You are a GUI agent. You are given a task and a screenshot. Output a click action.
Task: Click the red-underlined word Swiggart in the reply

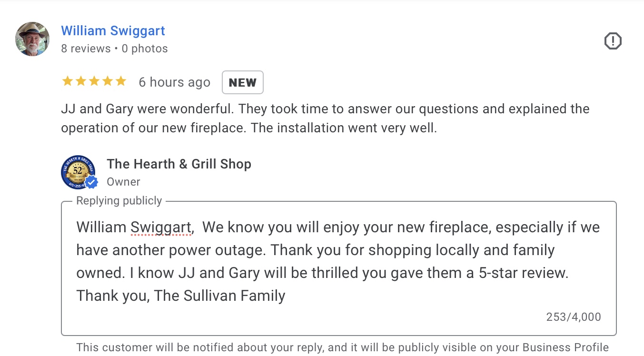point(161,227)
